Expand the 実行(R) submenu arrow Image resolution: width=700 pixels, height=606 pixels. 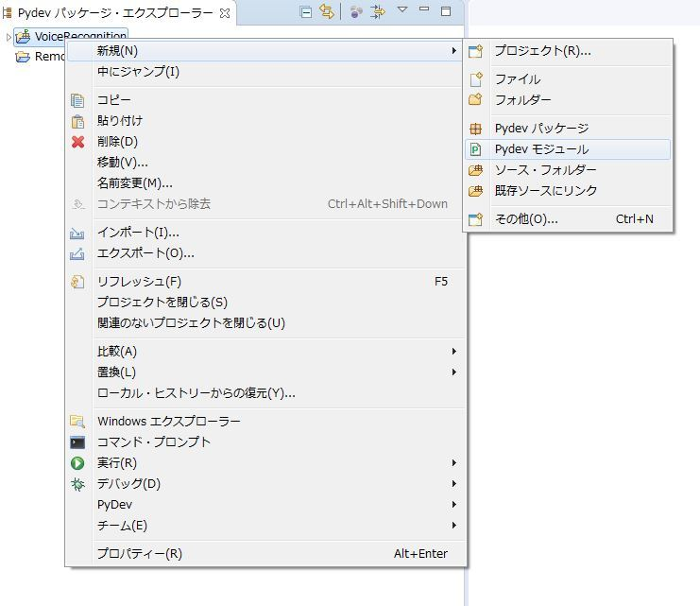(454, 462)
